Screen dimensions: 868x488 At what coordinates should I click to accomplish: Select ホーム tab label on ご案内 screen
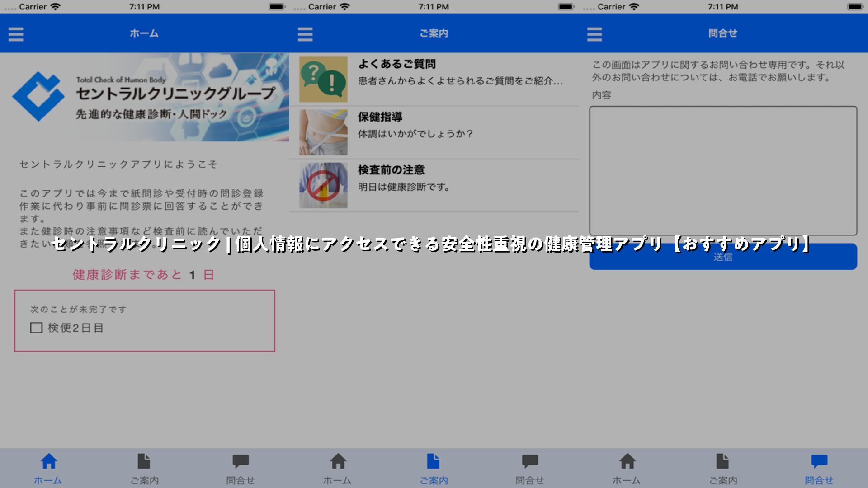[337, 480]
